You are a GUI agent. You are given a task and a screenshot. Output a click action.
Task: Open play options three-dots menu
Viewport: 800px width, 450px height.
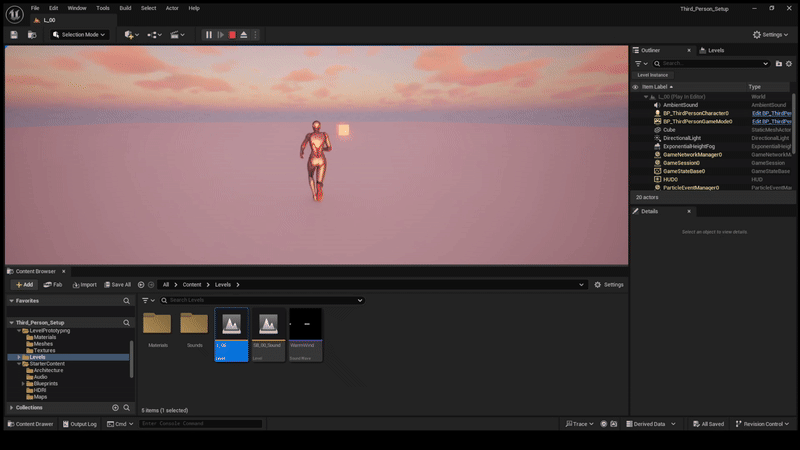click(255, 35)
